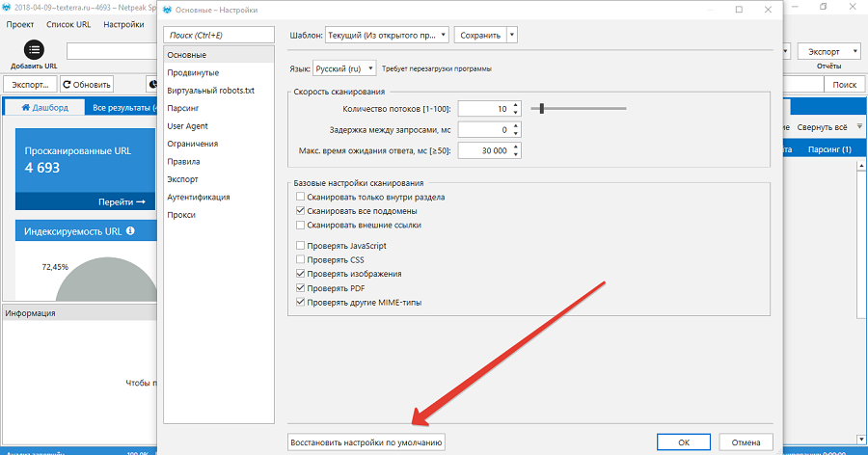
Task: Enable Проверять CSS checkbox
Action: pos(300,259)
